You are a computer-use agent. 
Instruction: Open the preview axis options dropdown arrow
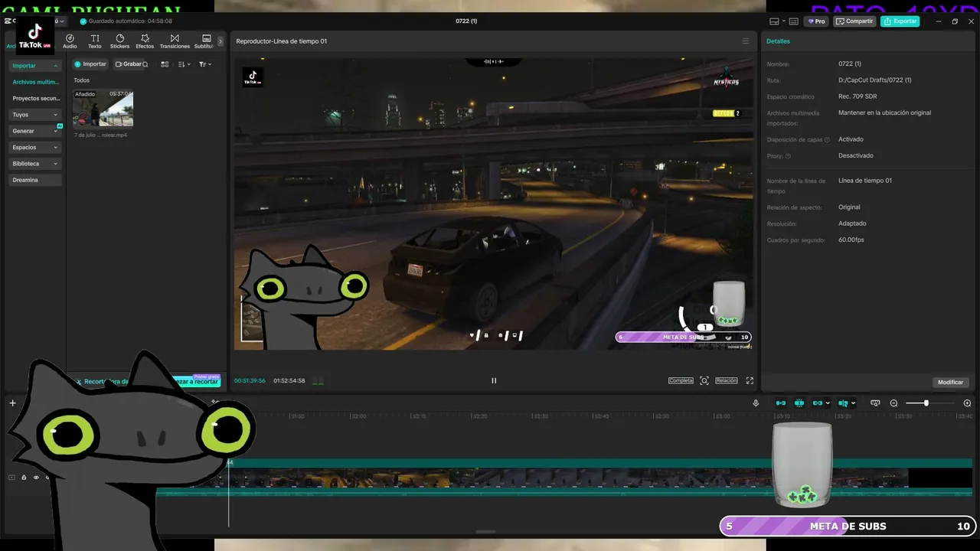pos(853,403)
